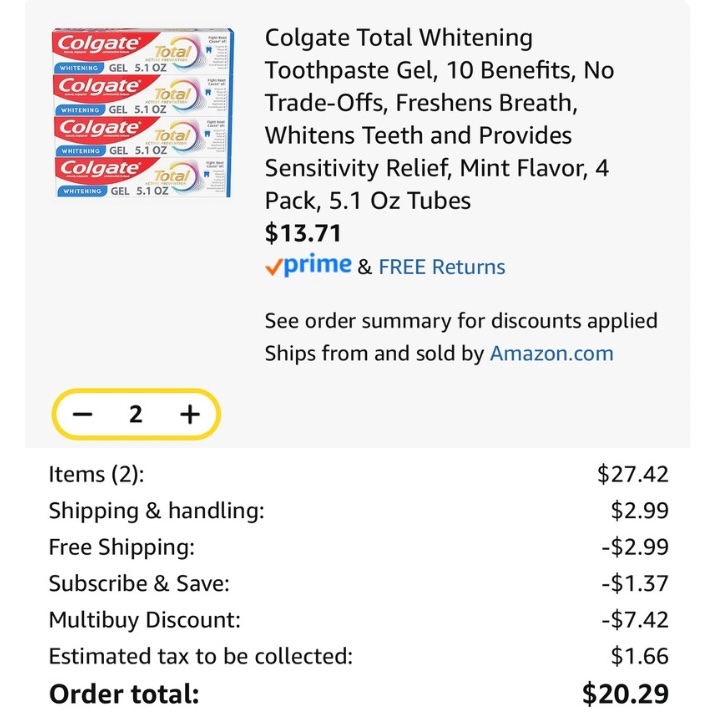Select the Shipping & handling row label
This screenshot has width=708, height=727.
(157, 511)
